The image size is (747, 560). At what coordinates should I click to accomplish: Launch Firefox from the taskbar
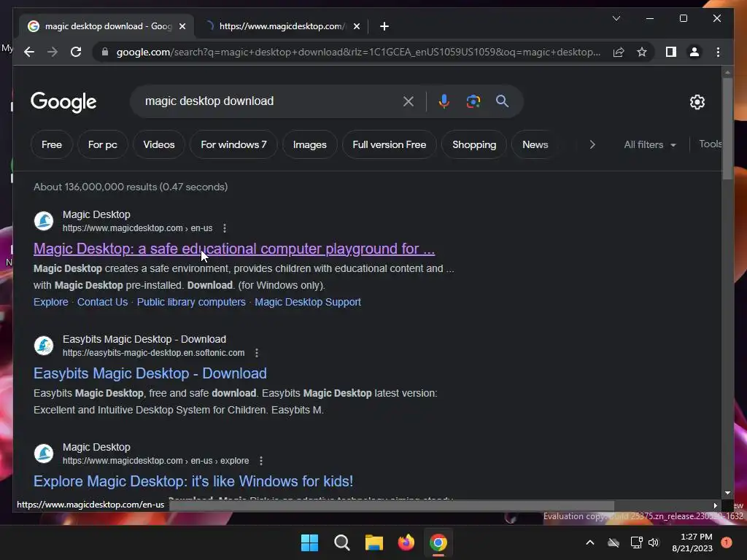pyautogui.click(x=406, y=542)
